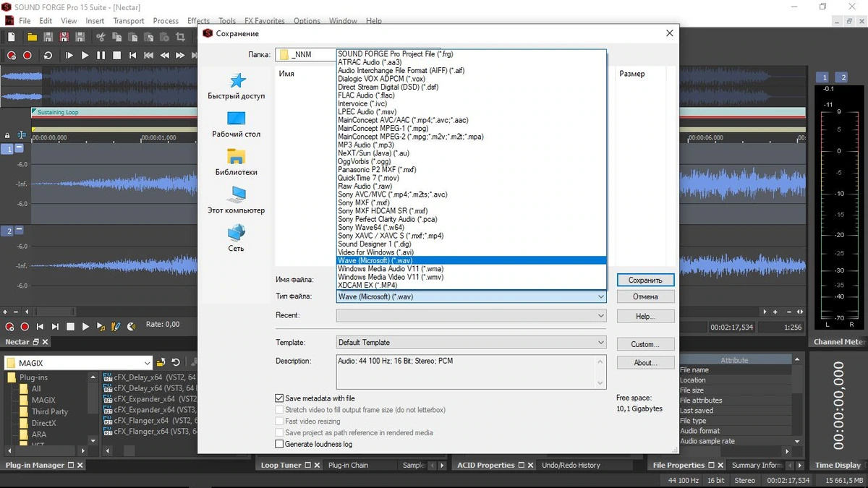Click folder-up icon beside MAGIX dropdown
The height and width of the screenshot is (488, 868).
[x=161, y=362]
